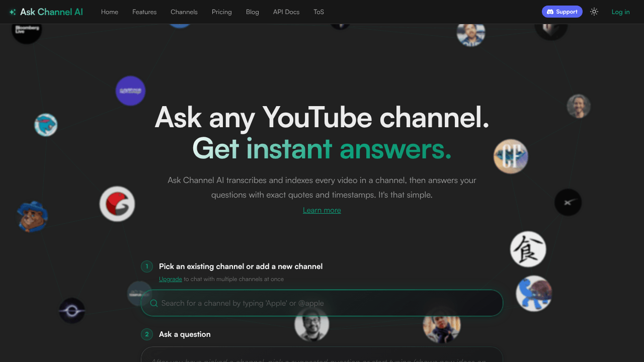Visit the Blog link
The width and height of the screenshot is (644, 362).
click(x=253, y=12)
